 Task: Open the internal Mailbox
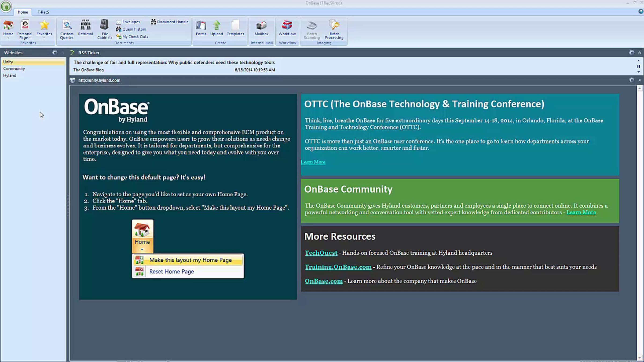tap(261, 28)
